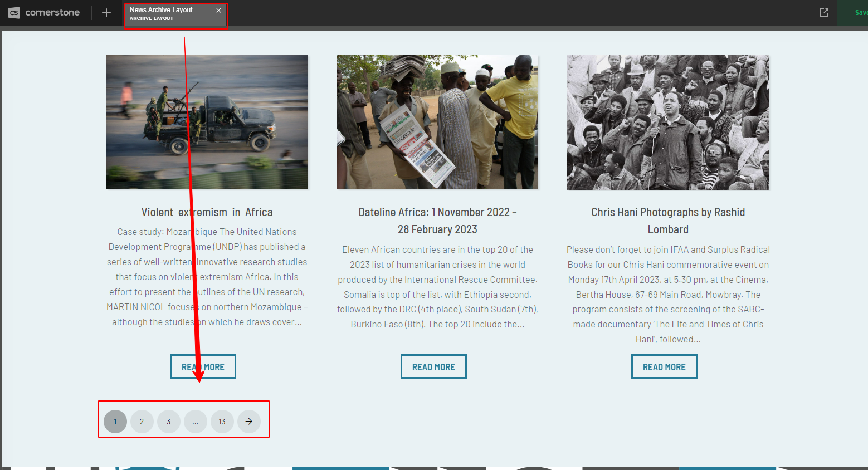The width and height of the screenshot is (868, 470).
Task: Jump to last page 13
Action: (222, 422)
